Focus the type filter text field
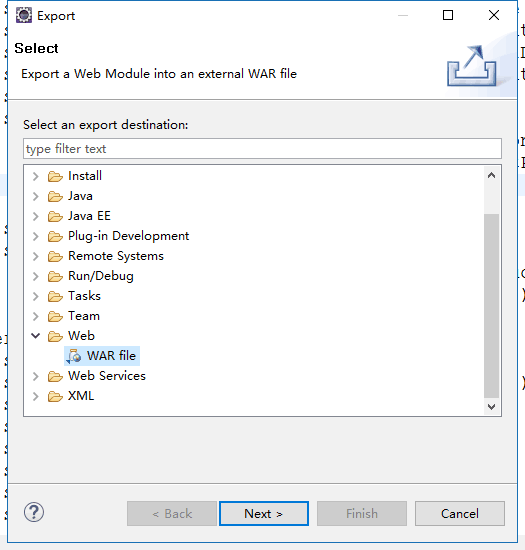 point(262,148)
